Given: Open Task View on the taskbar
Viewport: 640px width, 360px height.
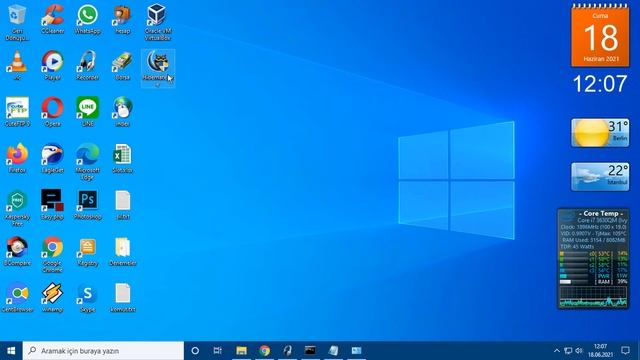Looking at the screenshot, I should [x=218, y=351].
